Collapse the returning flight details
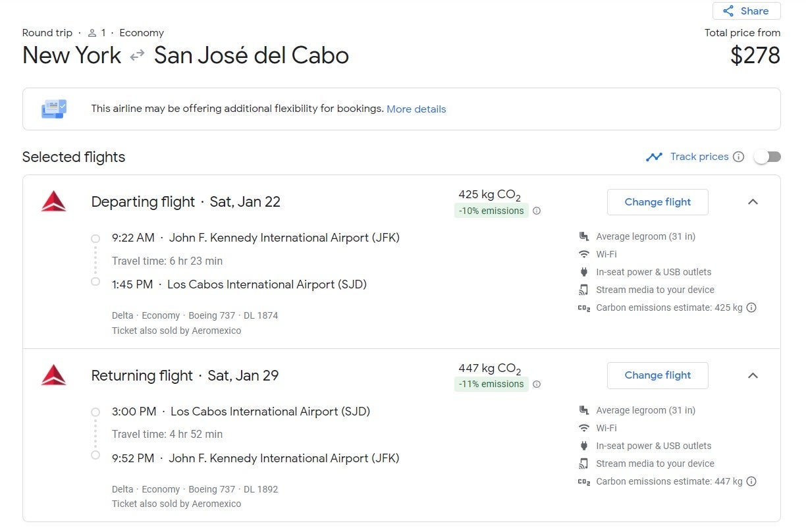 coord(753,375)
